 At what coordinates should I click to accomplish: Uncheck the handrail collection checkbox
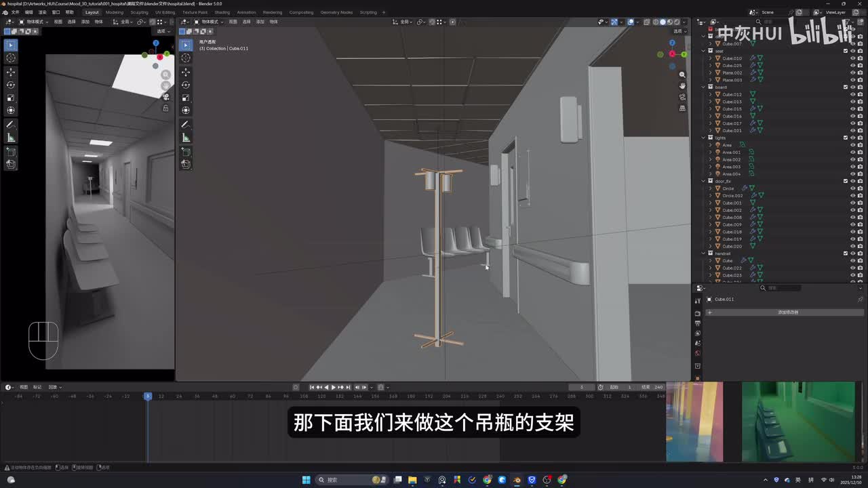[x=846, y=253]
